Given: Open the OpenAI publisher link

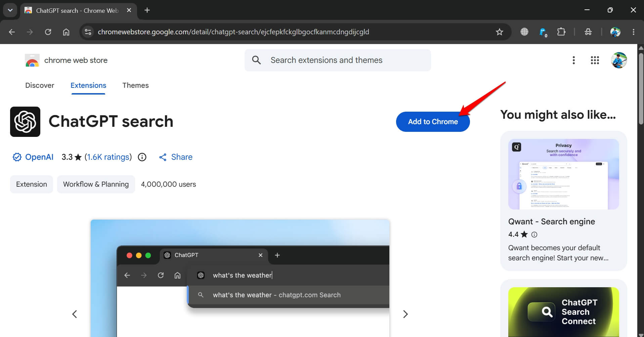Looking at the screenshot, I should tap(39, 157).
